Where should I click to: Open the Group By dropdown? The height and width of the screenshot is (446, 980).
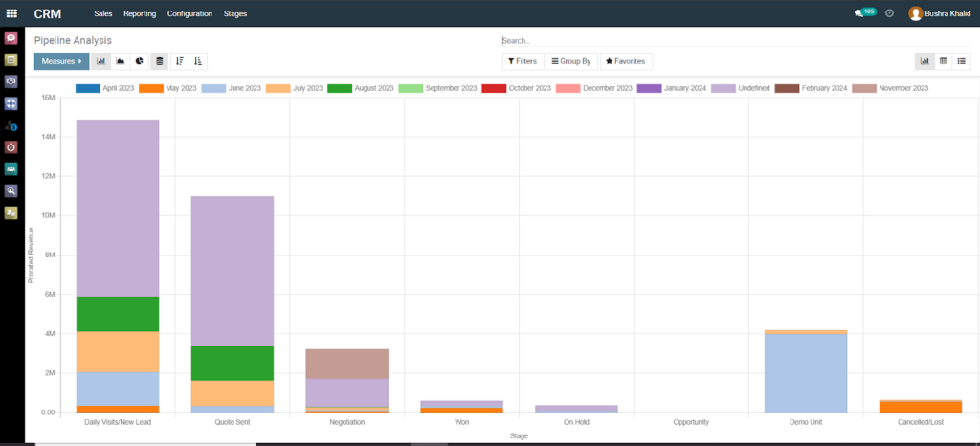click(571, 61)
